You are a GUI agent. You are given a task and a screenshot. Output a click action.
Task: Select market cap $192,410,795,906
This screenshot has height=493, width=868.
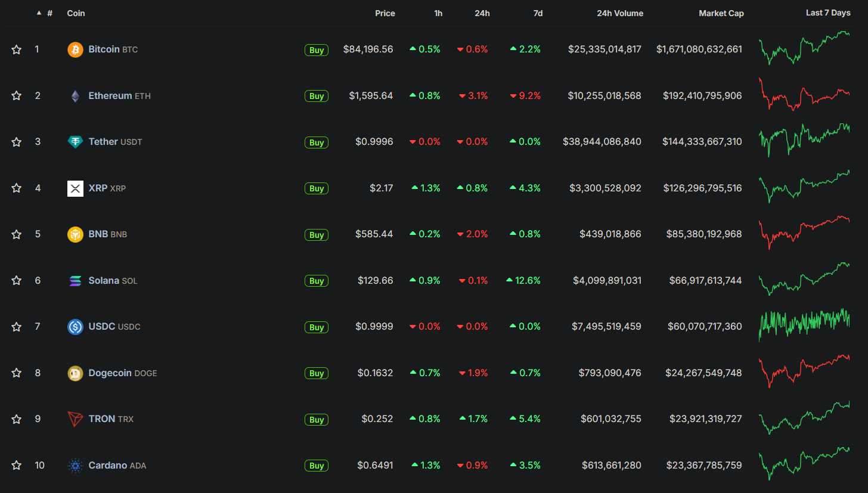(702, 95)
